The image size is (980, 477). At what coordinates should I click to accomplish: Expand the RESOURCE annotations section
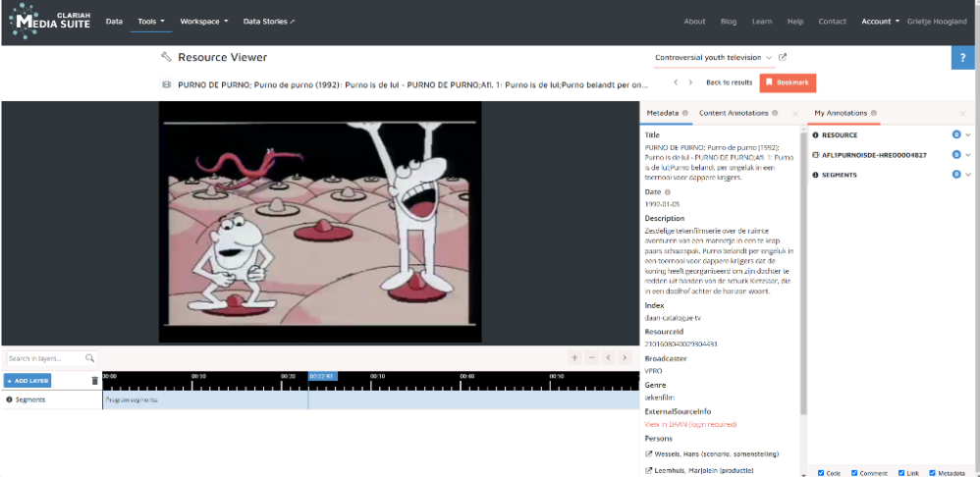968,135
